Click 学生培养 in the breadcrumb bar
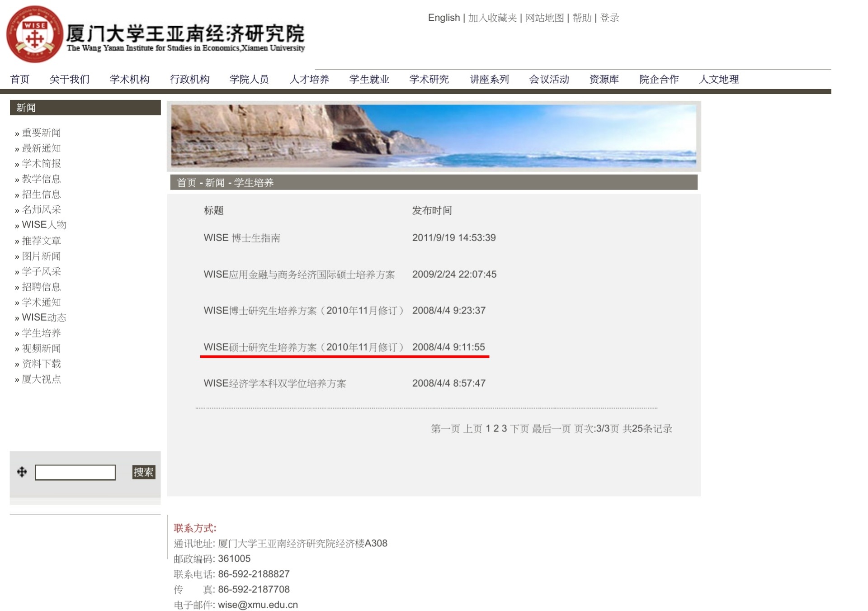The height and width of the screenshot is (611, 868). point(254,183)
